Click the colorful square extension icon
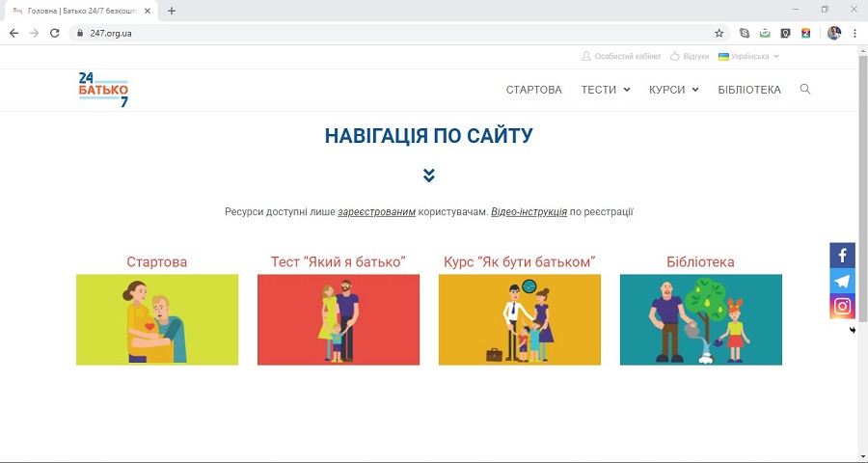 [x=805, y=33]
